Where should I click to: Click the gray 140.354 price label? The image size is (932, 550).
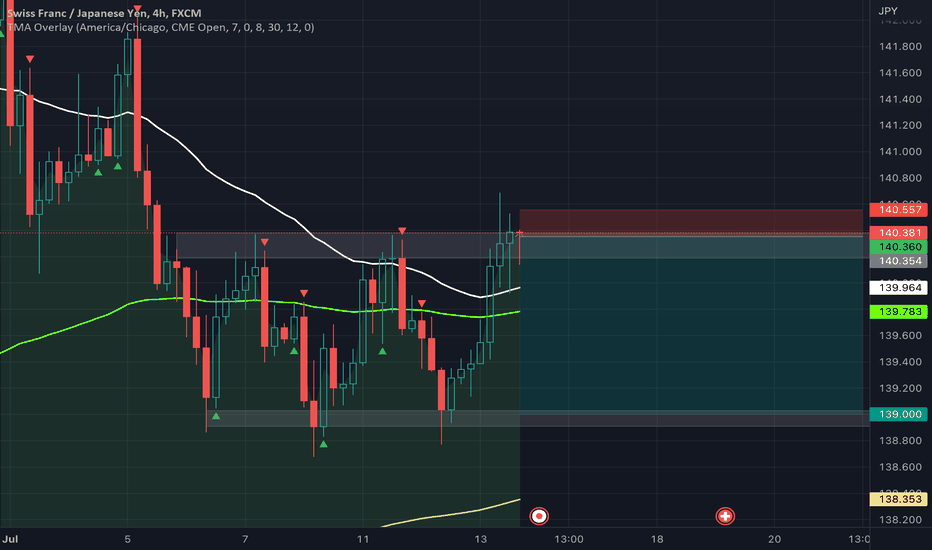[x=898, y=261]
